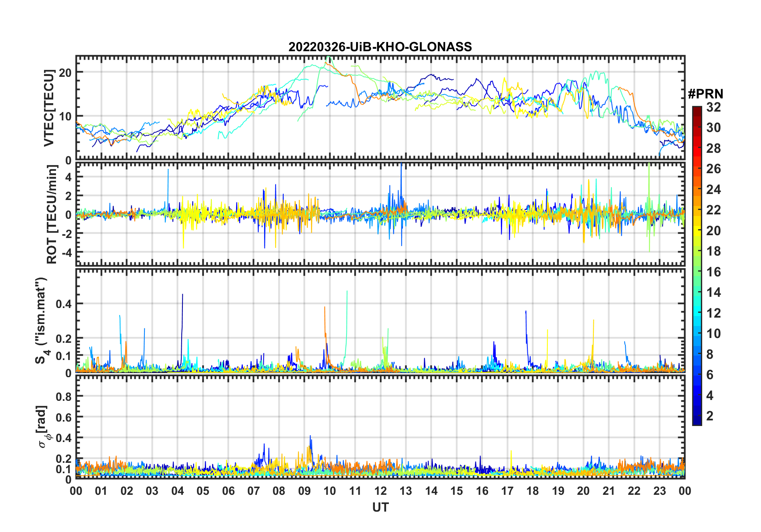
Task: Select the UT axis hour label 06
Action: pos(228,491)
